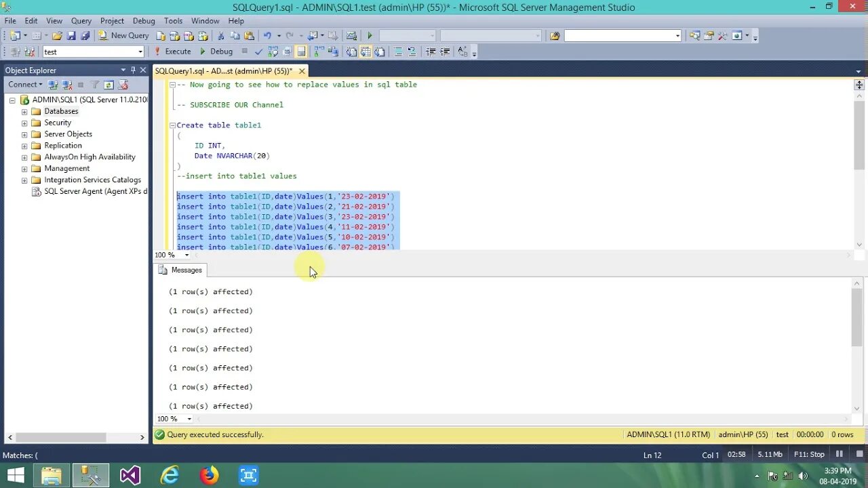The width and height of the screenshot is (868, 488).
Task: Click the Parse checkmark icon
Action: point(258,51)
